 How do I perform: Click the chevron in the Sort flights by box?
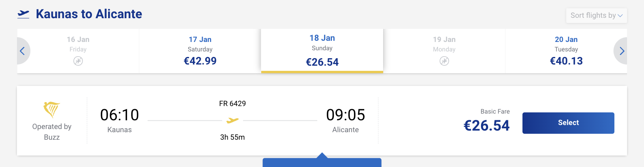[x=620, y=16]
